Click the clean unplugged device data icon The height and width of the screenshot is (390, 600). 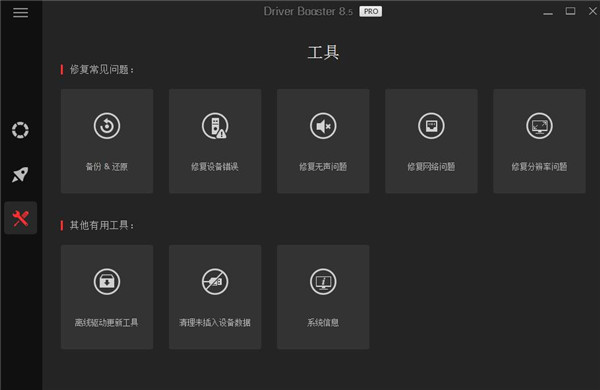[215, 282]
